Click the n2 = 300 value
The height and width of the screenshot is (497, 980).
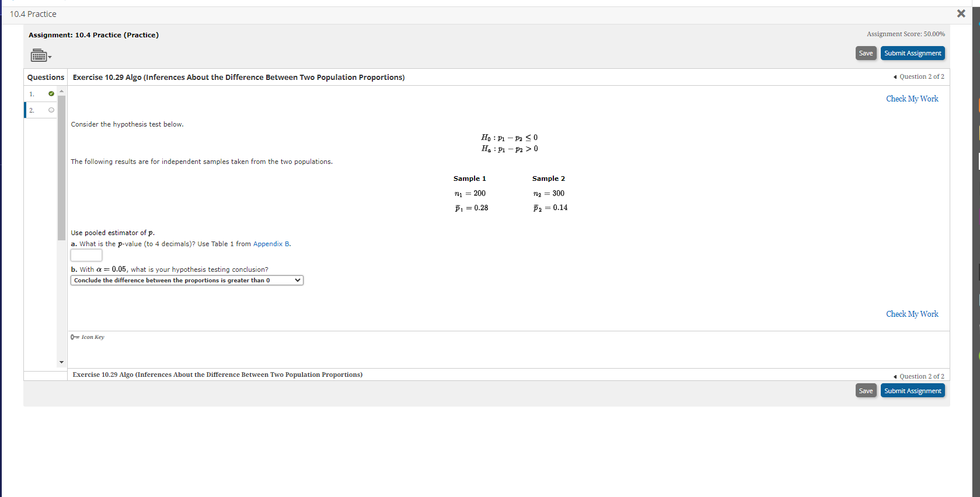click(549, 193)
